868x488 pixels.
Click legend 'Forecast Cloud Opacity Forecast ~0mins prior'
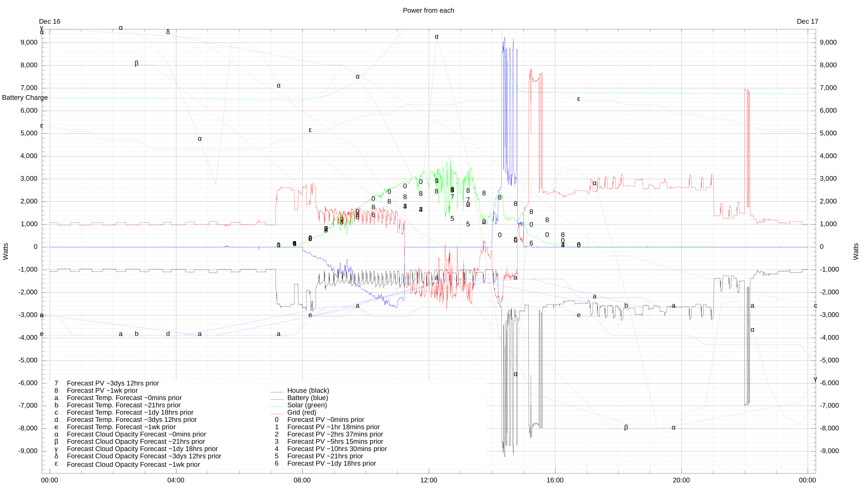pyautogui.click(x=136, y=434)
